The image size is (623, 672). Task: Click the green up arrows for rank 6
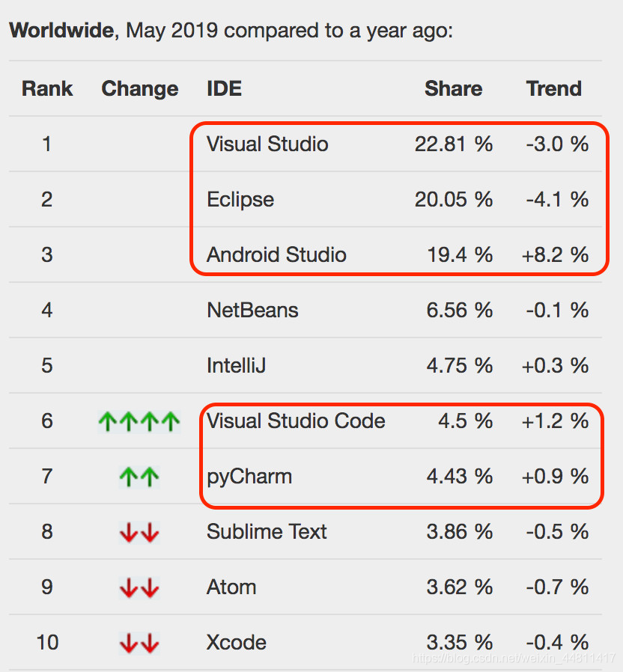tap(139, 421)
